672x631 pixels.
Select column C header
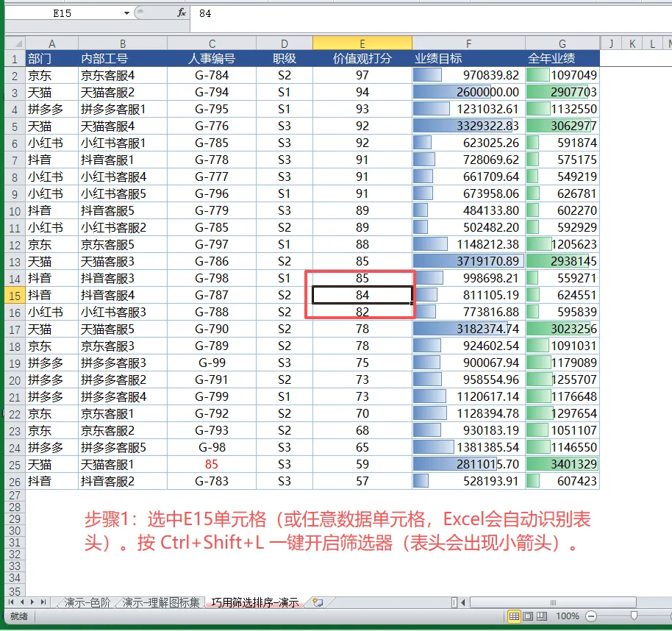pyautogui.click(x=212, y=43)
